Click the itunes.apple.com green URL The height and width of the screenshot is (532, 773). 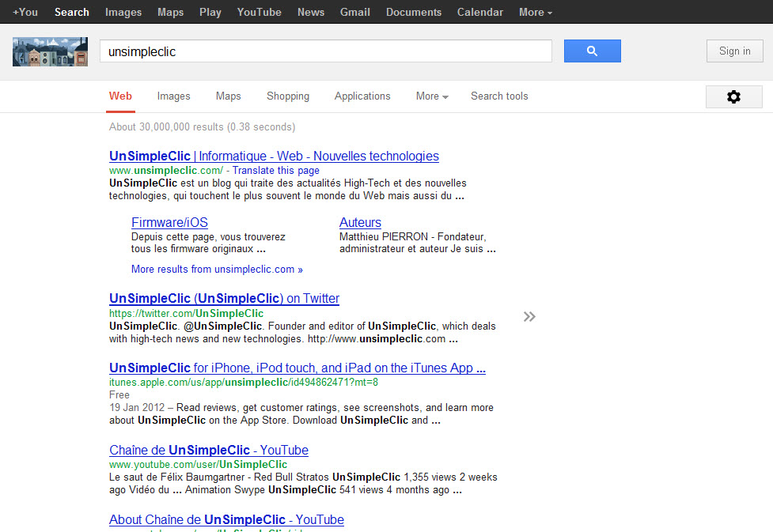(244, 383)
